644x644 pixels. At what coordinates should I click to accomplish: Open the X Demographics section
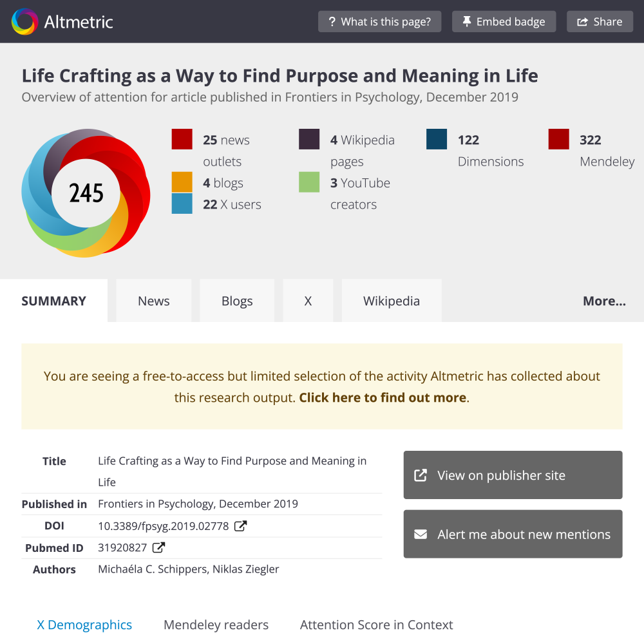84,625
